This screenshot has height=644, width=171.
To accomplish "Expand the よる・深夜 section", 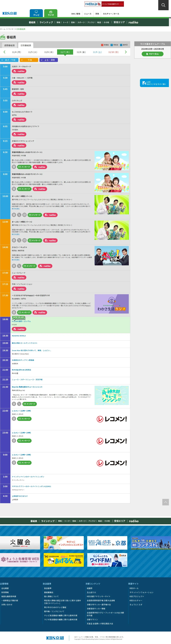I will tap(49, 60).
